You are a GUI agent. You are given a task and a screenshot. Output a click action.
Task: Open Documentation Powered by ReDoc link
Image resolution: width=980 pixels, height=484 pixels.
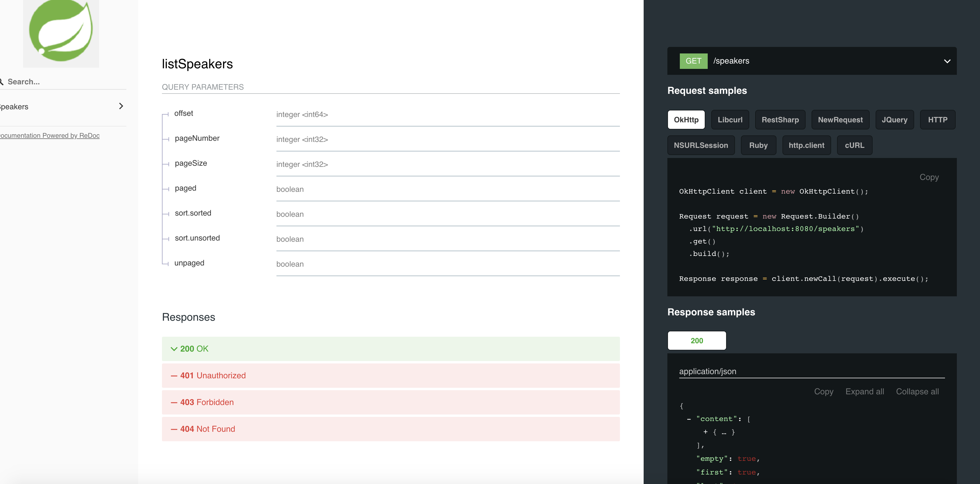pyautogui.click(x=50, y=136)
